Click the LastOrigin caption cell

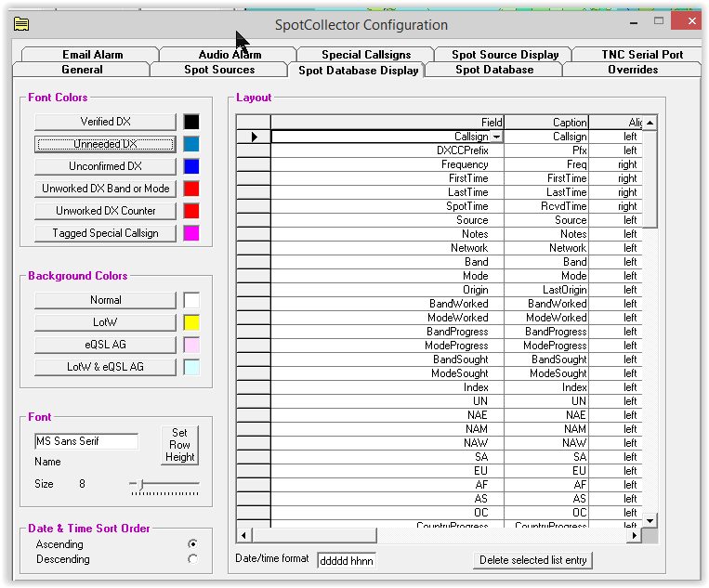[546, 290]
